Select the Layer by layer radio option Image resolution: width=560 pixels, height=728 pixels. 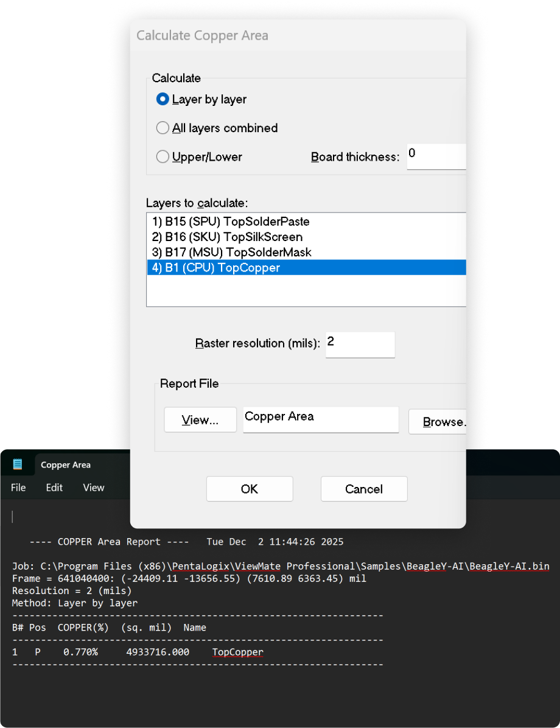163,99
